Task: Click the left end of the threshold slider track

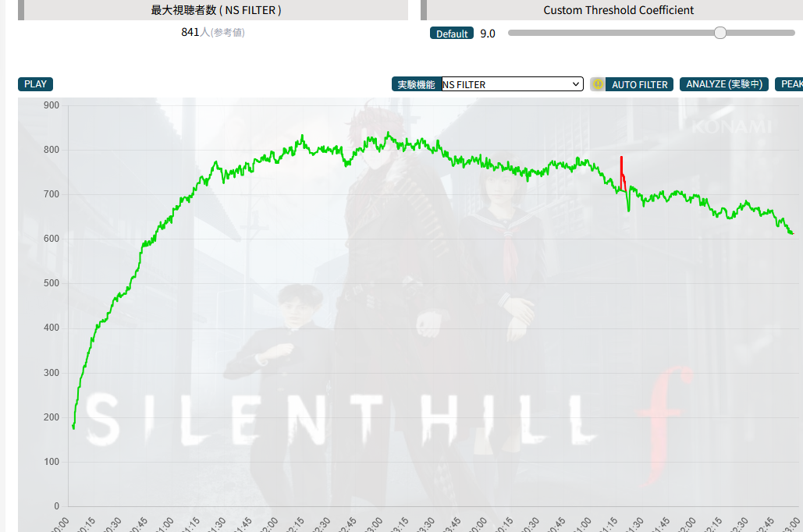Action: [x=510, y=33]
